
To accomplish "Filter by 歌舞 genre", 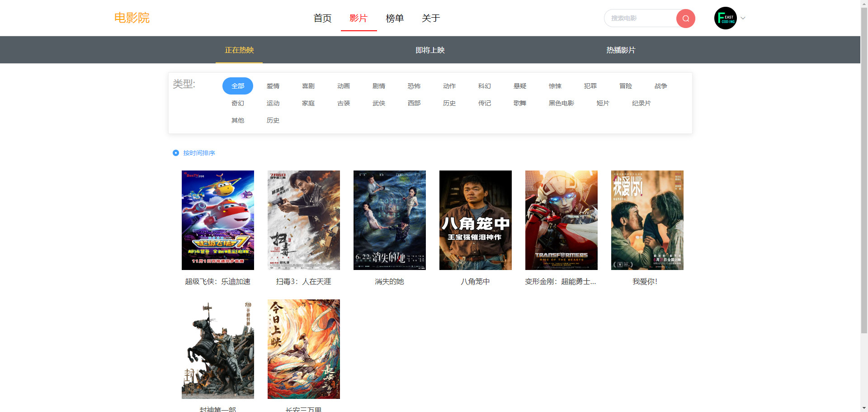I will tap(520, 103).
